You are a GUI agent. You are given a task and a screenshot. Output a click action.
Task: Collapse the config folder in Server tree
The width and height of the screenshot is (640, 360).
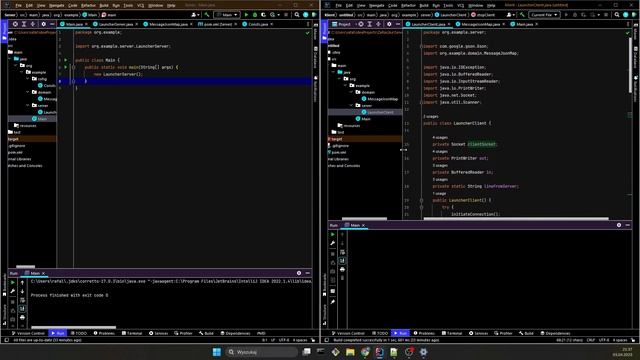(x=28, y=79)
